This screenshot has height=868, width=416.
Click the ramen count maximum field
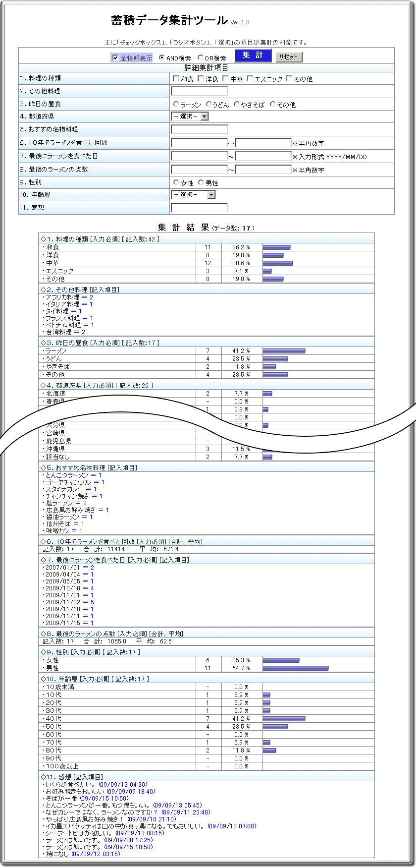point(263,143)
